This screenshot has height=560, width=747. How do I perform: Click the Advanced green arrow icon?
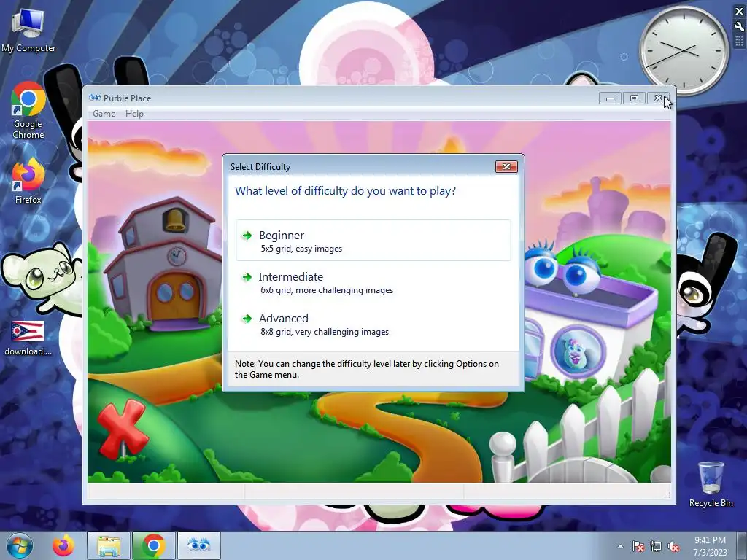247,319
